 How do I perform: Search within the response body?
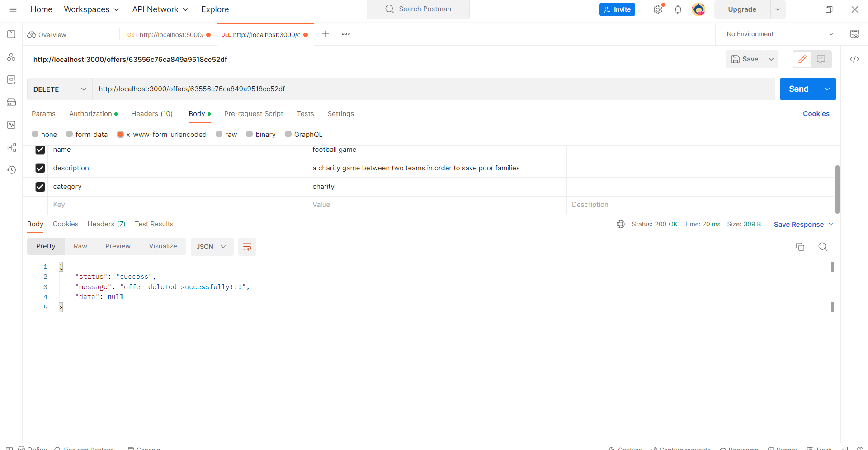tap(822, 247)
